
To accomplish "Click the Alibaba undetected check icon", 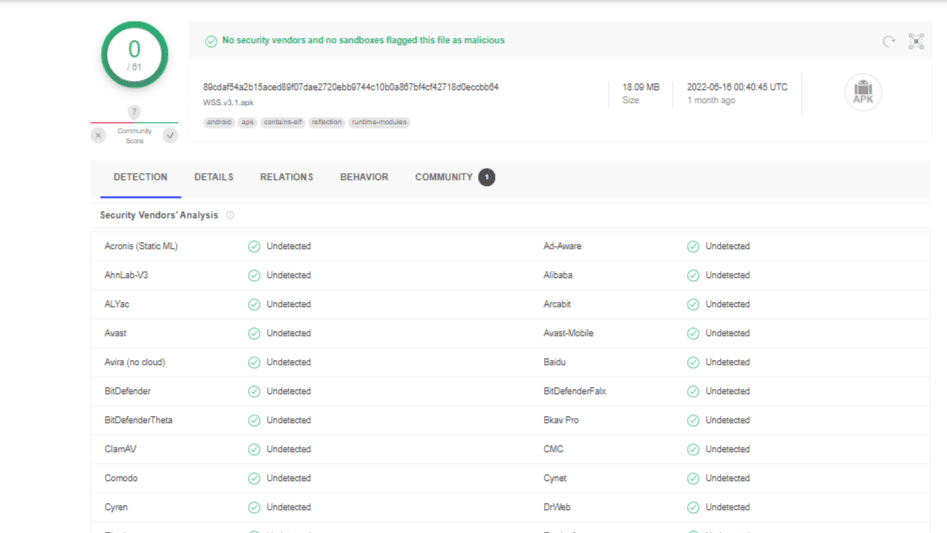I will click(x=693, y=275).
